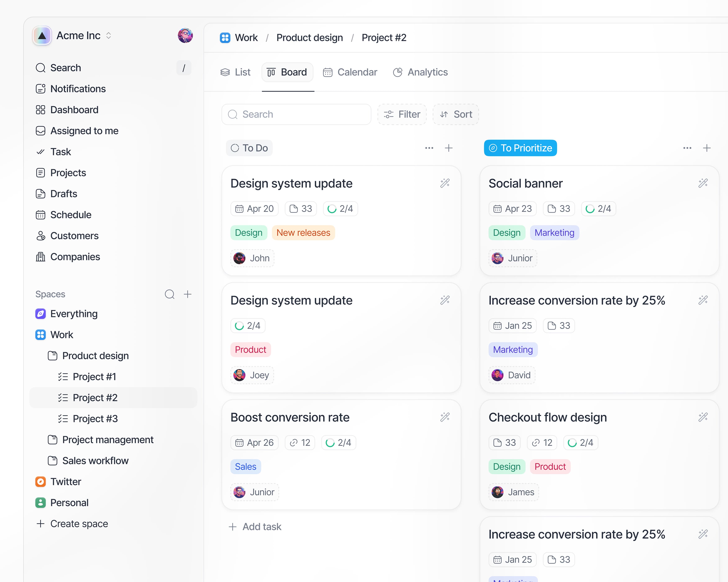Click the Marketing tag on Social banner
This screenshot has height=582, width=728.
tap(554, 233)
